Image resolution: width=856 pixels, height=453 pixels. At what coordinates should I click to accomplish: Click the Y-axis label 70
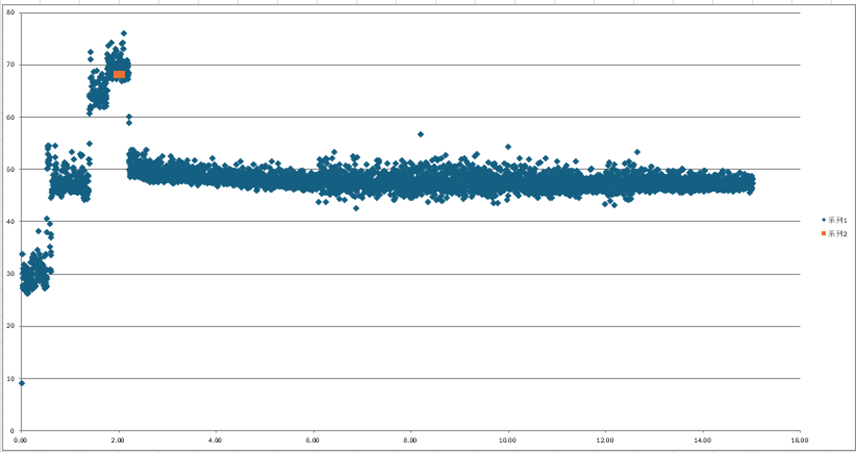(11, 65)
